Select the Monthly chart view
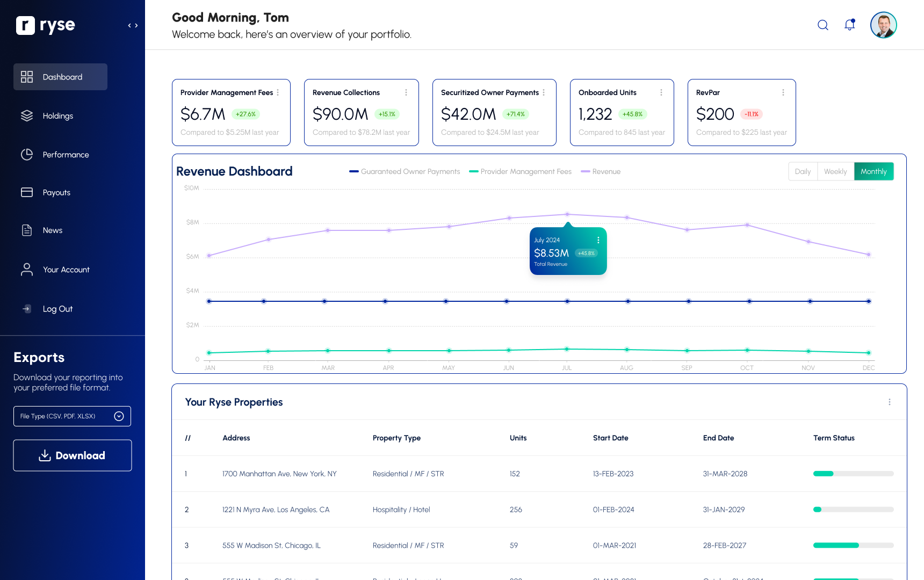The image size is (924, 580). pyautogui.click(x=874, y=171)
